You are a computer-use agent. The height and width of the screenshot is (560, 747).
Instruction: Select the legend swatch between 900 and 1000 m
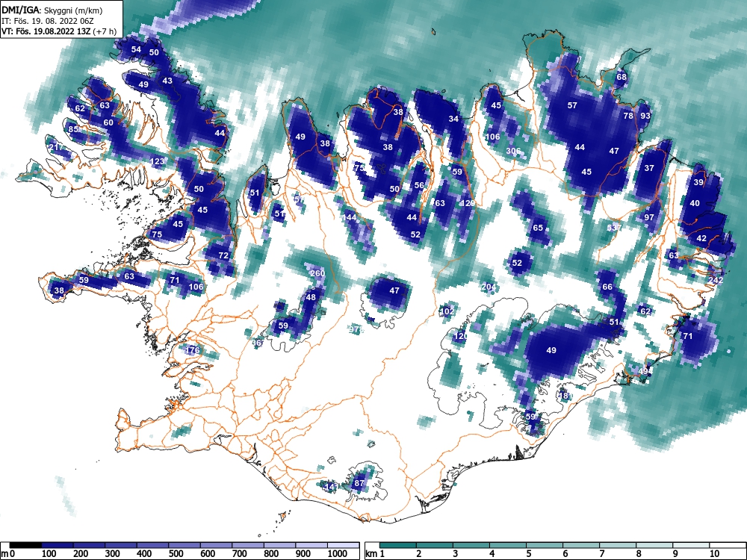[x=311, y=545]
